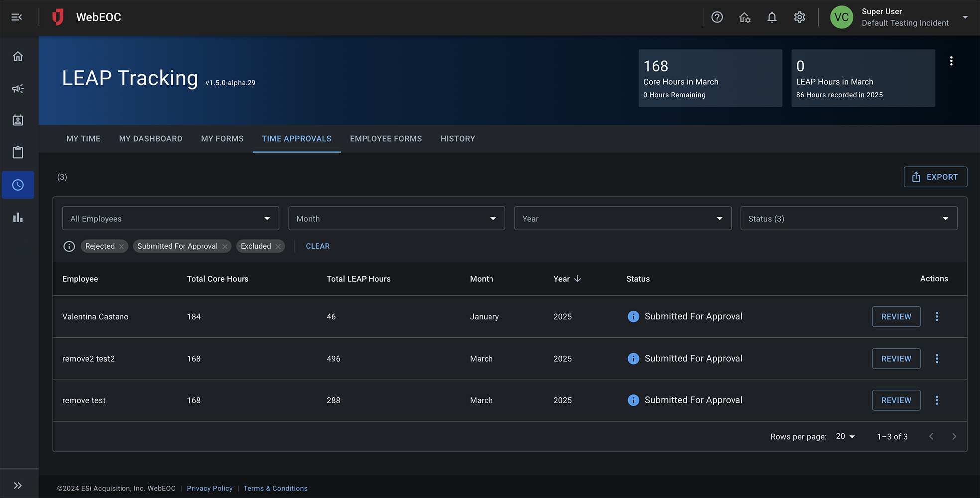Open the Month filter dropdown
Screen dimensions: 980x498
397,219
